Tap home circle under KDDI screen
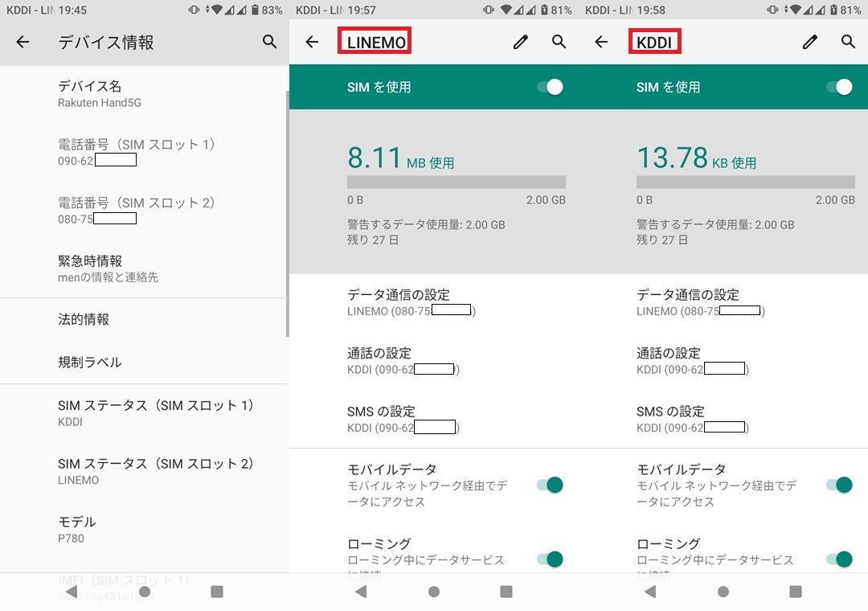This screenshot has height=611, width=868. click(723, 592)
